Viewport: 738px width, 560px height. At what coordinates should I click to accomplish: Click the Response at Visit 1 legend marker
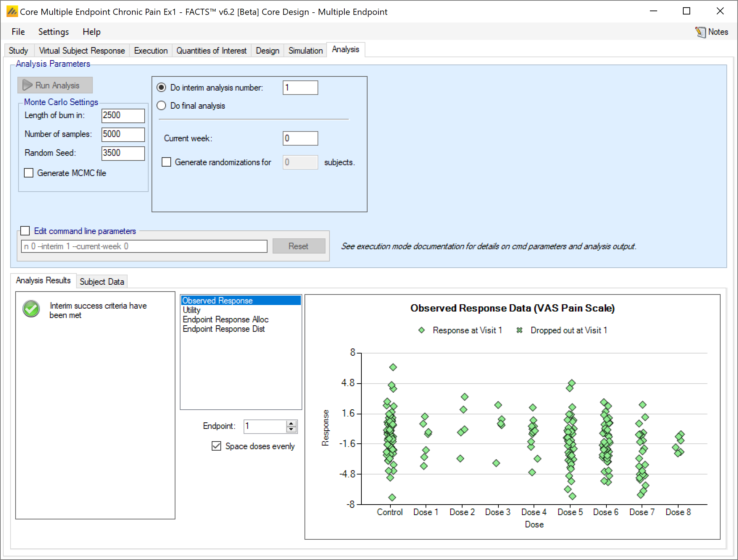(422, 330)
